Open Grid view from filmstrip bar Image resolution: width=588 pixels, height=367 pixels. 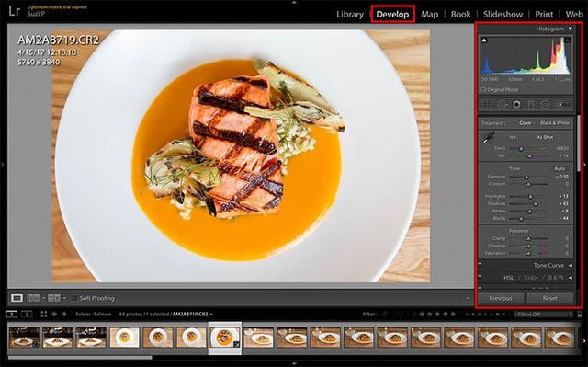point(44,314)
